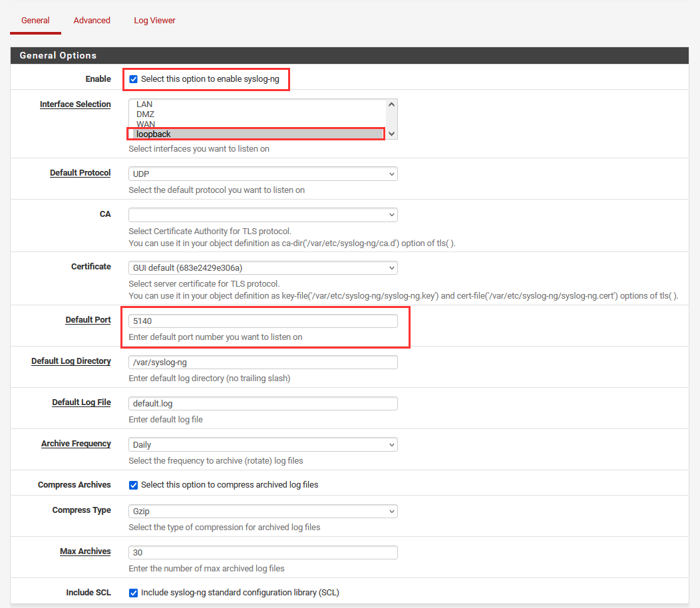Screen dimensions: 700x608
Task: Open the Log Viewer tab
Action: 154,21
